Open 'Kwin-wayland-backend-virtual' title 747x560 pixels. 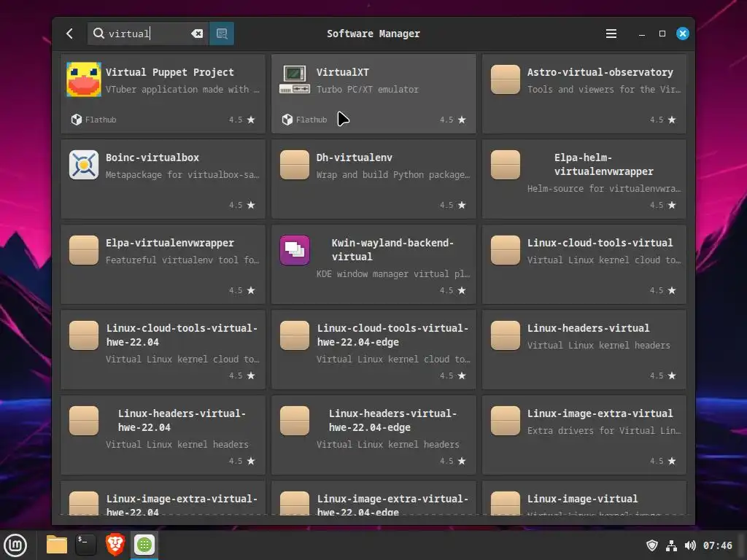[x=392, y=249]
